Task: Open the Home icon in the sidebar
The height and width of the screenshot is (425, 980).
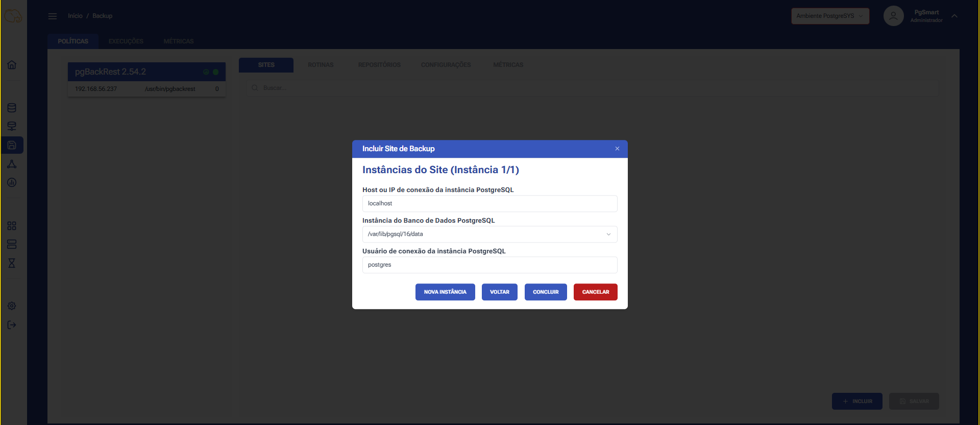Action: point(12,65)
